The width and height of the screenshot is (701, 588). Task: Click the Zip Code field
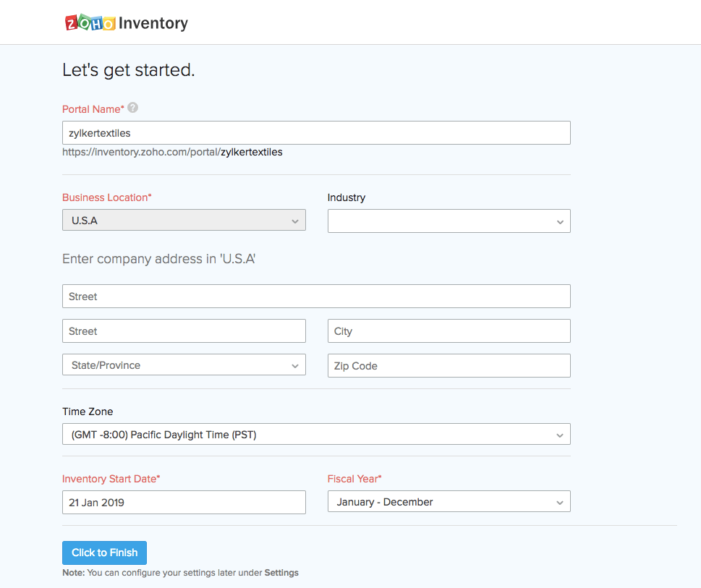tap(449, 366)
